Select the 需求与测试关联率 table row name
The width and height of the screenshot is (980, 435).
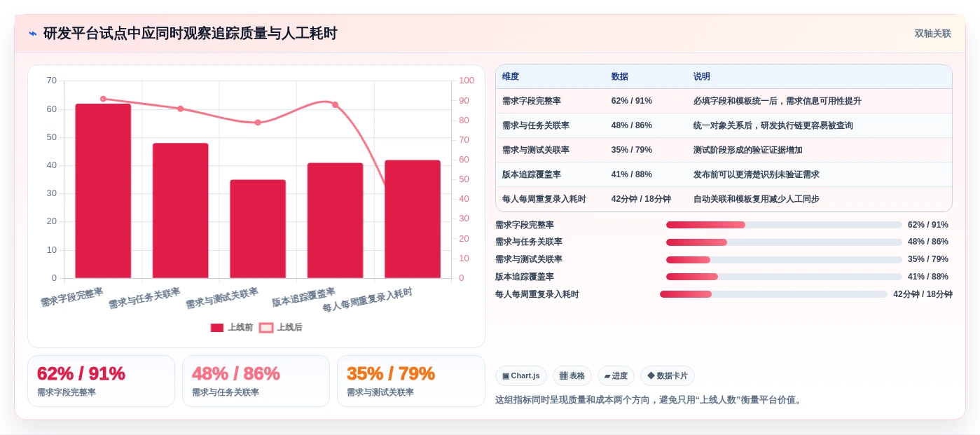tap(536, 150)
